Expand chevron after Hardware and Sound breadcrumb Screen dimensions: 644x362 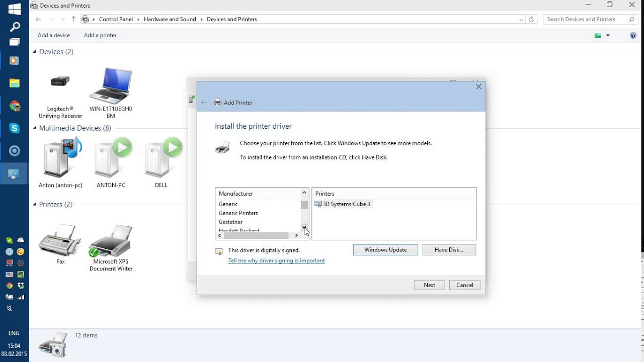click(201, 19)
